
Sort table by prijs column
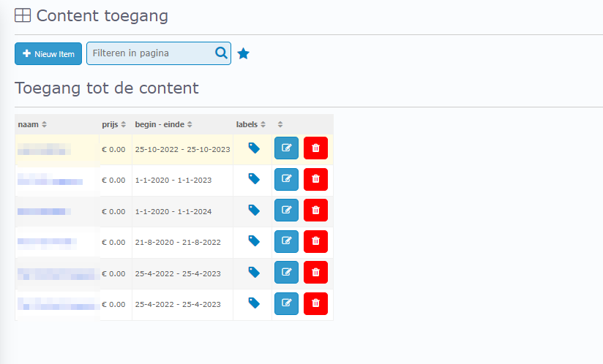coord(113,124)
